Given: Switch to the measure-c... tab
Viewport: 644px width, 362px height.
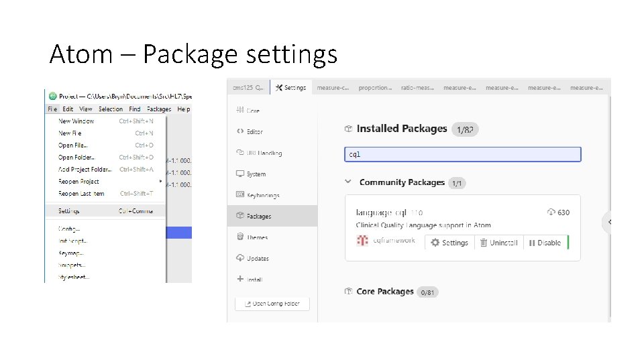Looking at the screenshot, I should pos(333,87).
